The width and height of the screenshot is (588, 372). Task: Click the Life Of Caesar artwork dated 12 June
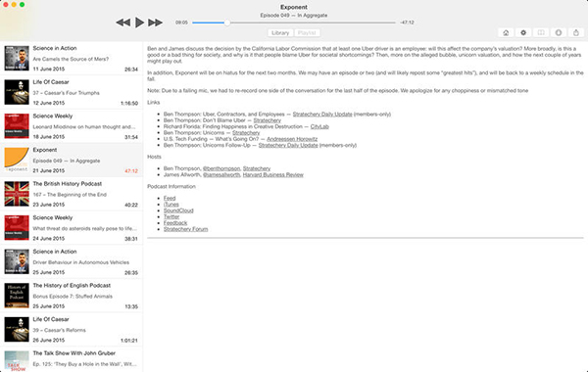[17, 92]
